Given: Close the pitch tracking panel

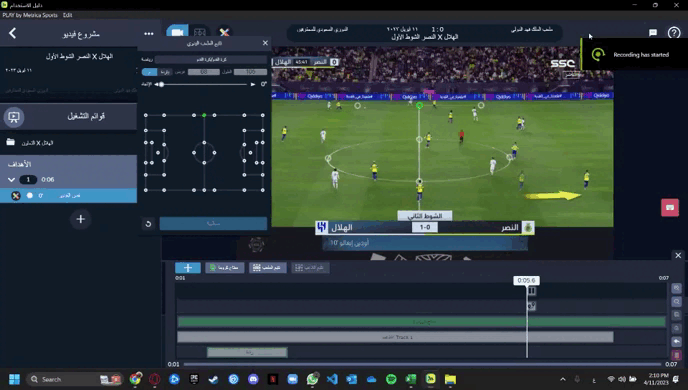Looking at the screenshot, I should point(265,43).
